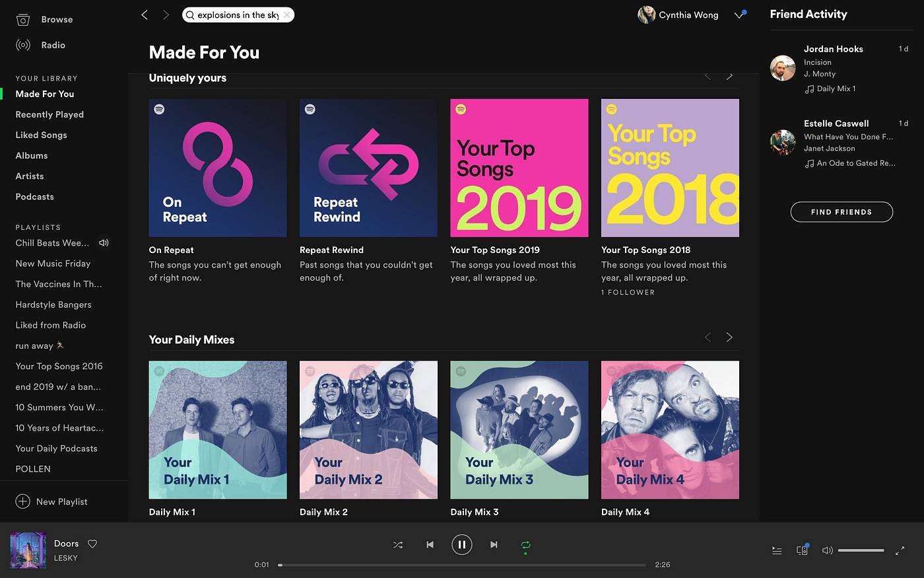Mute using the volume speaker icon
Image resolution: width=924 pixels, height=578 pixels.
[827, 550]
